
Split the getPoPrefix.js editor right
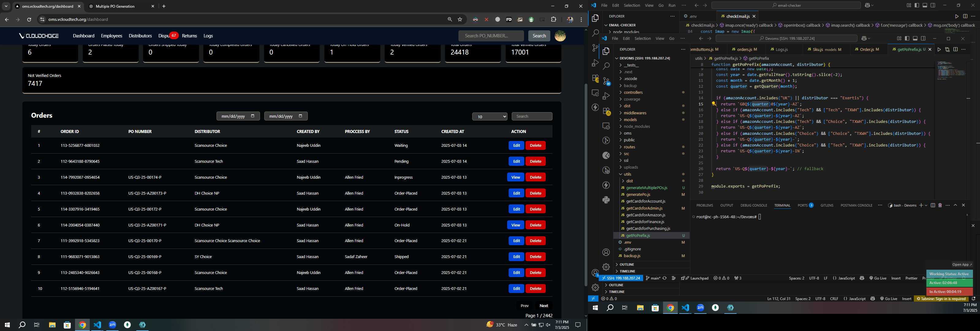[x=955, y=50]
